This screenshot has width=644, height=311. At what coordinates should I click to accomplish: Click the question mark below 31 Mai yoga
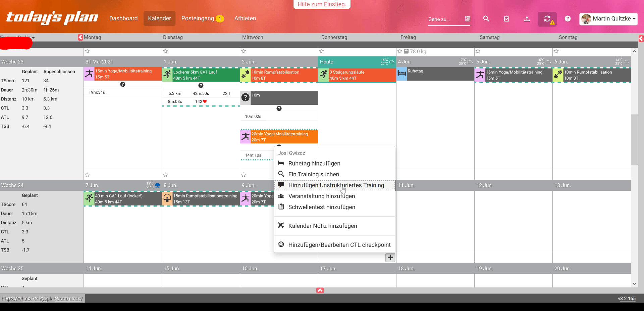click(123, 84)
